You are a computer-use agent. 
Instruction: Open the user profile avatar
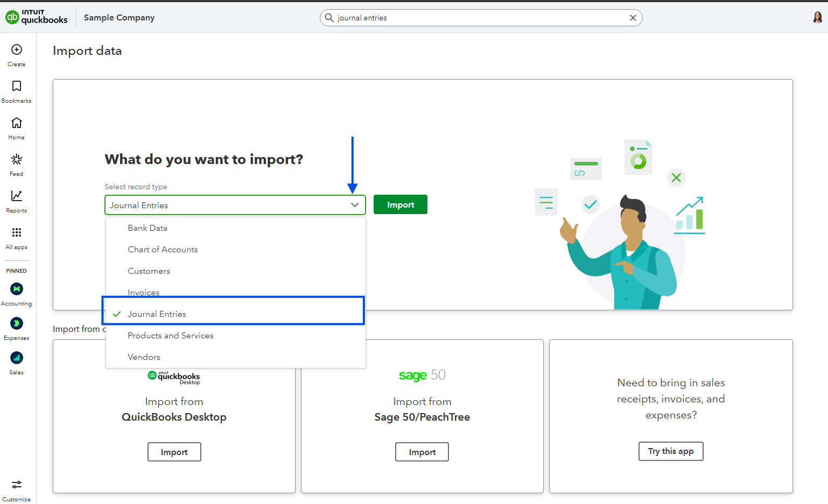817,18
